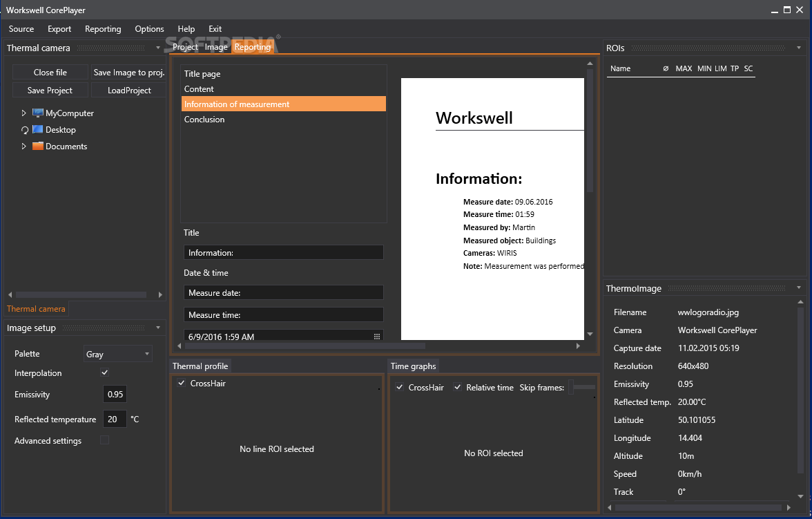Switch to the Image tab

(x=216, y=47)
